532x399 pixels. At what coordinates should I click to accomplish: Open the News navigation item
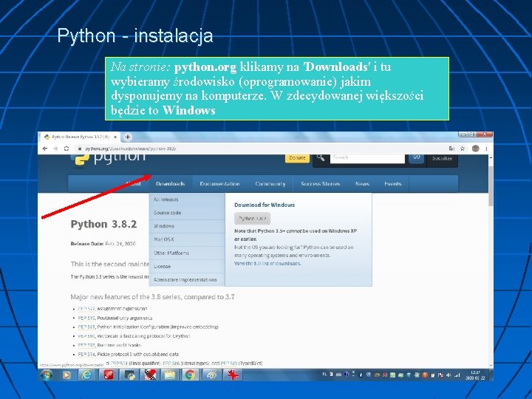362,184
